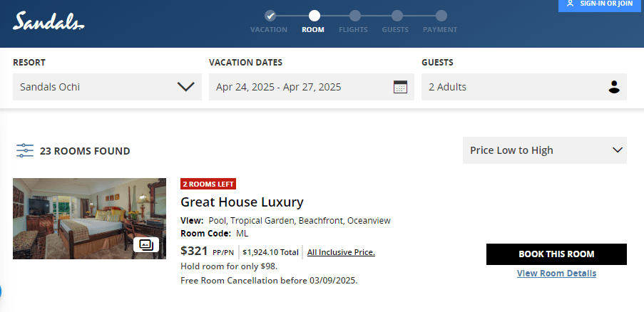Go to the Room step
The height and width of the screenshot is (312, 644).
[x=314, y=16]
